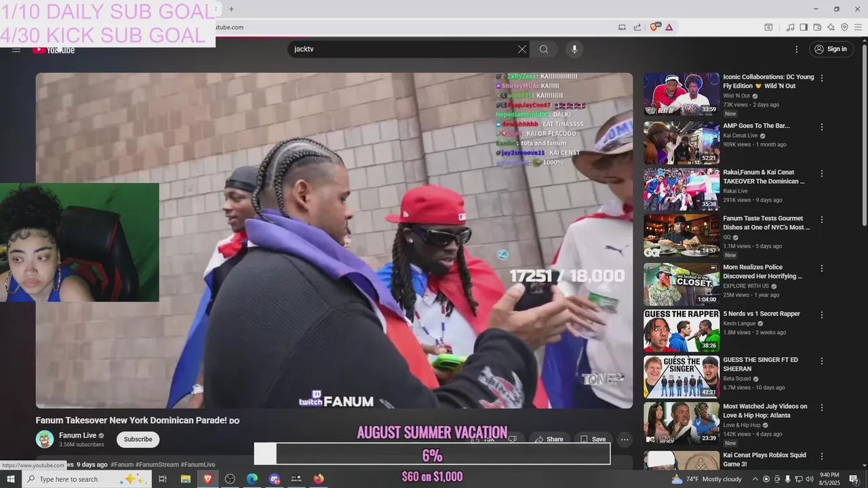The image size is (868, 488).
Task: Share this page from the address bar
Action: pyautogui.click(x=637, y=27)
